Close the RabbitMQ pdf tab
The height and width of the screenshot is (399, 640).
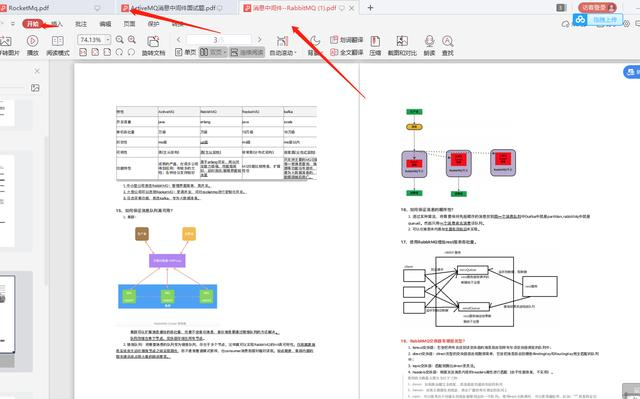tap(351, 8)
